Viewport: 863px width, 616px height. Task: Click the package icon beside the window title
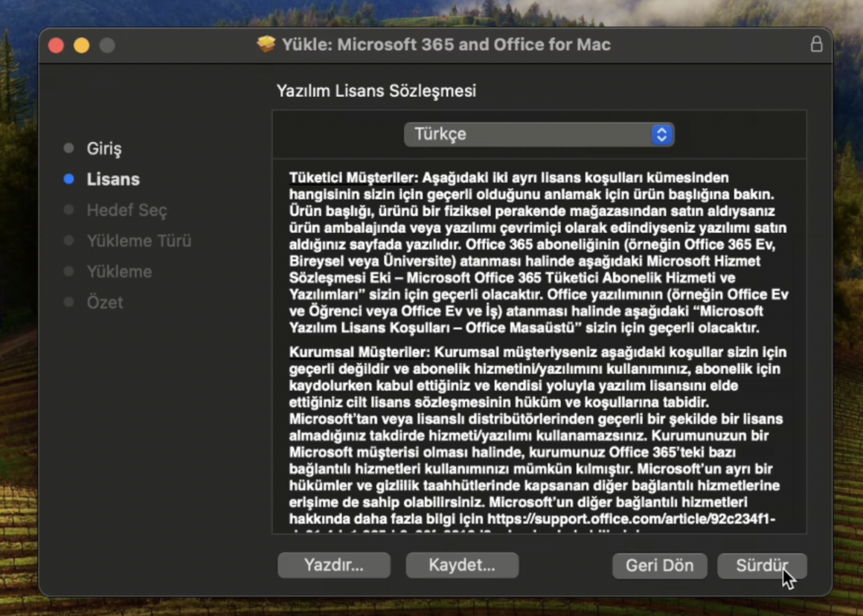[x=266, y=44]
